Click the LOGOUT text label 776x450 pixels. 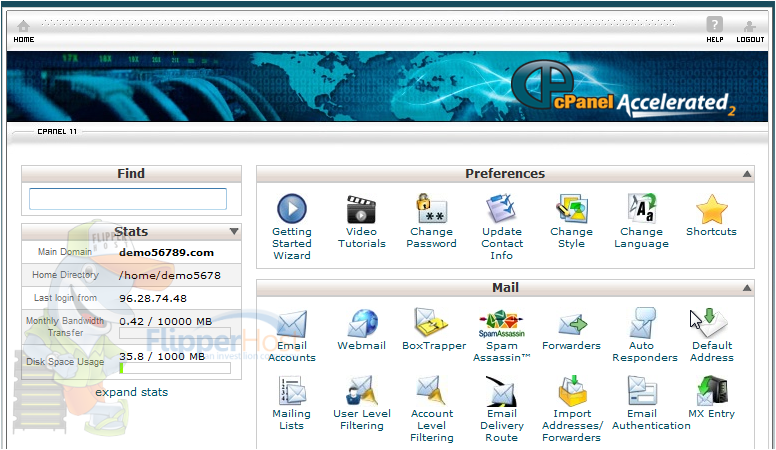point(750,40)
